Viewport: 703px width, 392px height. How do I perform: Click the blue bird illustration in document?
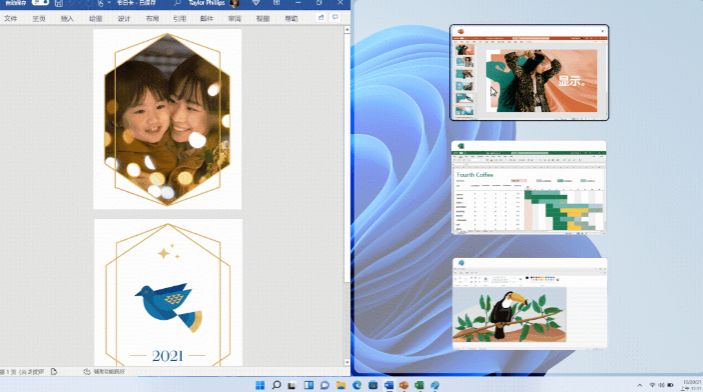coord(169,307)
